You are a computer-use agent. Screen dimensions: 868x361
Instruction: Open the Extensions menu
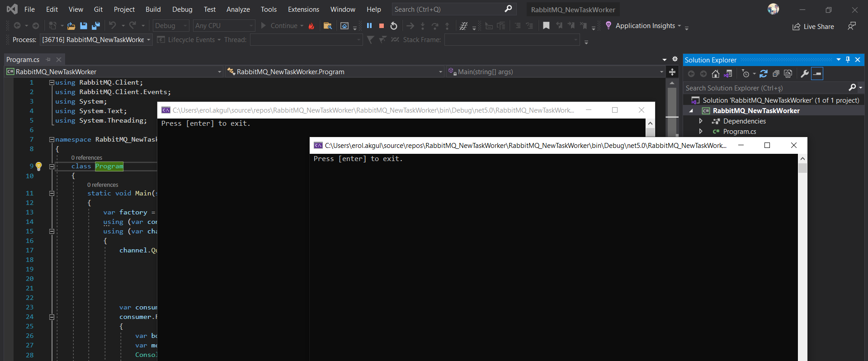303,9
